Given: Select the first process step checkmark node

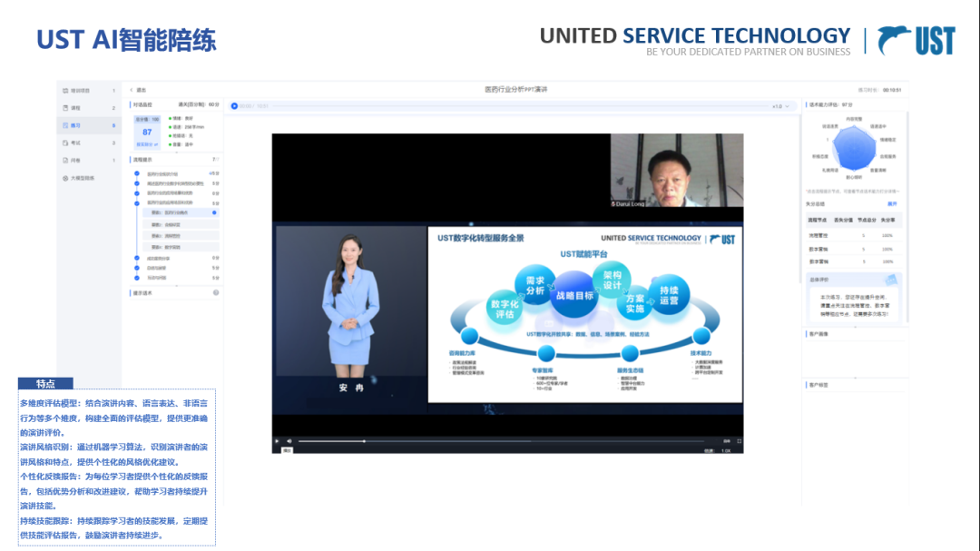Looking at the screenshot, I should (x=137, y=174).
